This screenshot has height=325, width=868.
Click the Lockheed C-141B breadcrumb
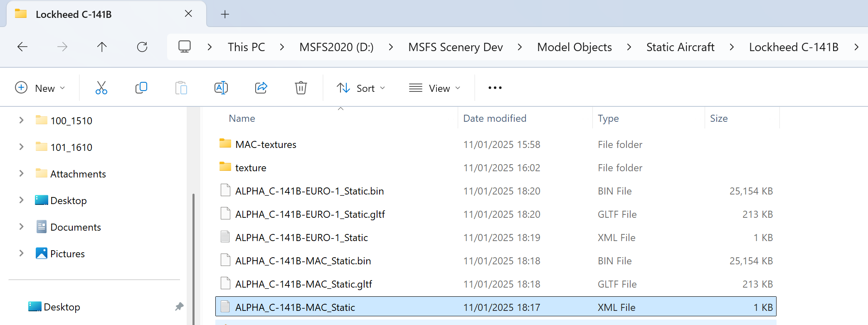(794, 47)
